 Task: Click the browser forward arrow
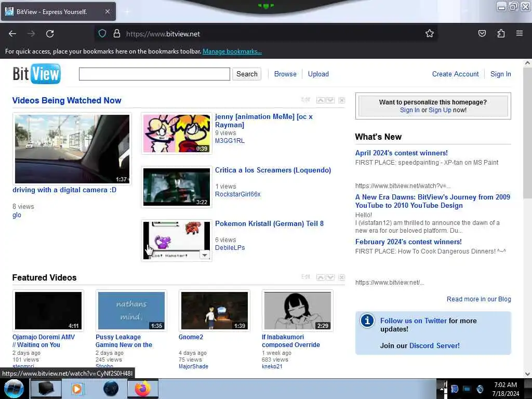(x=31, y=34)
